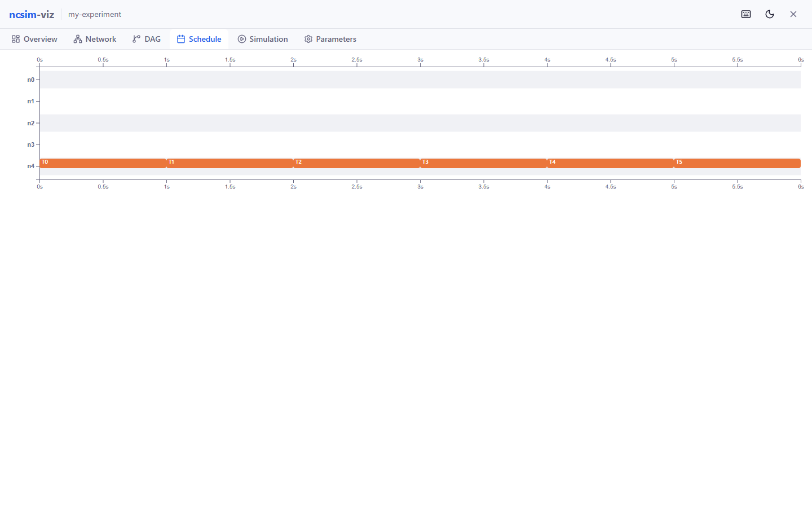The width and height of the screenshot is (812, 508).
Task: Click the my-experiment title
Action: click(x=95, y=14)
